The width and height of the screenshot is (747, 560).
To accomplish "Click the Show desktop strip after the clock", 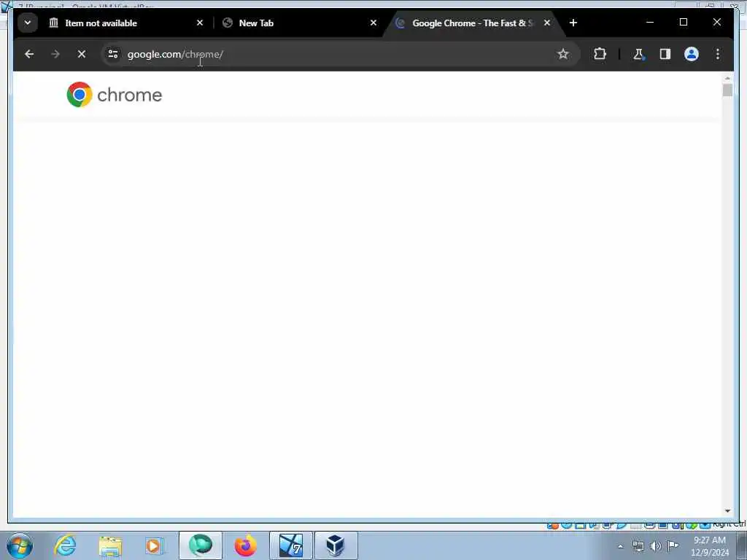I will [x=742, y=545].
